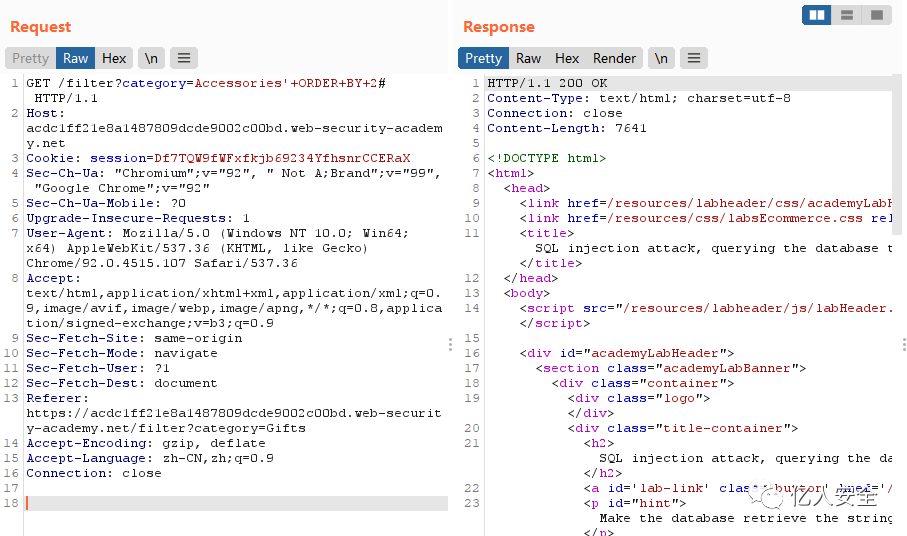Image resolution: width=907 pixels, height=536 pixels.
Task: Select the Request Raw tab
Action: pyautogui.click(x=75, y=58)
